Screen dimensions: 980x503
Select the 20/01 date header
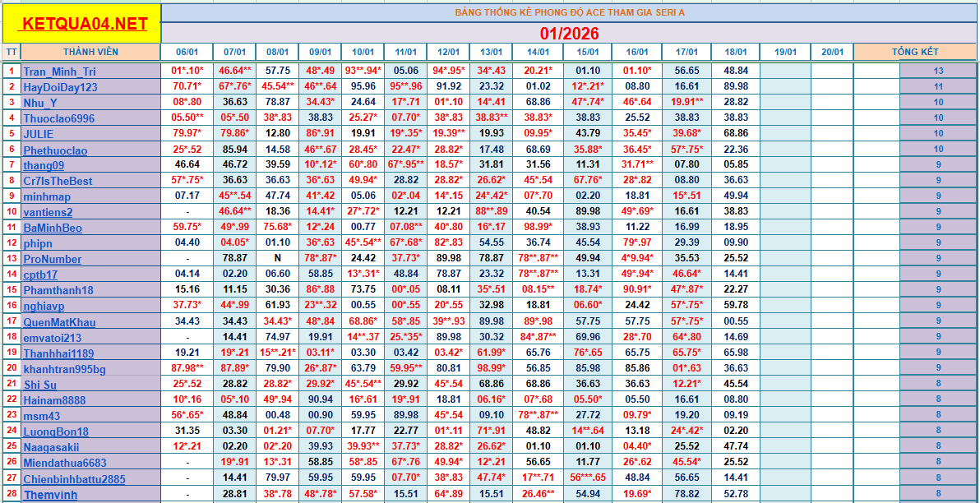point(833,53)
